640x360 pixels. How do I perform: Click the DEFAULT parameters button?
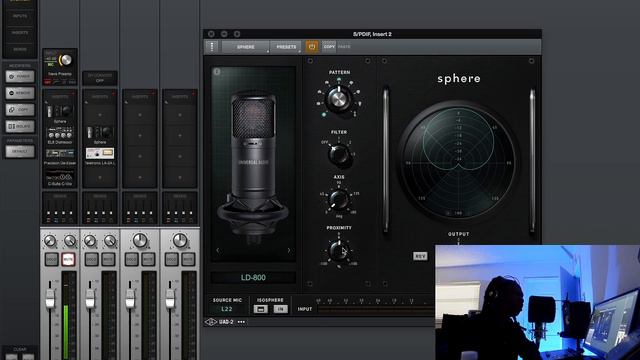[20, 151]
